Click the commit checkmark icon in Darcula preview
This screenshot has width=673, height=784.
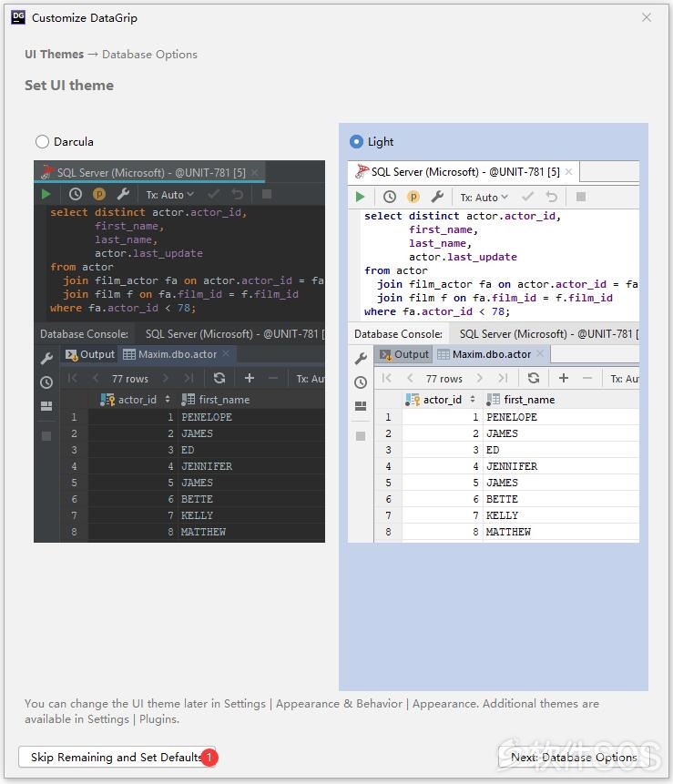click(214, 194)
